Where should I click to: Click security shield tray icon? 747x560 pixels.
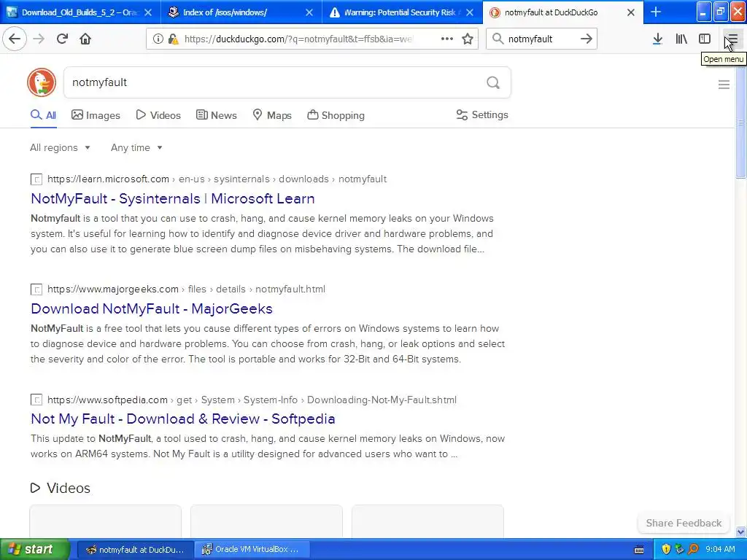666,550
